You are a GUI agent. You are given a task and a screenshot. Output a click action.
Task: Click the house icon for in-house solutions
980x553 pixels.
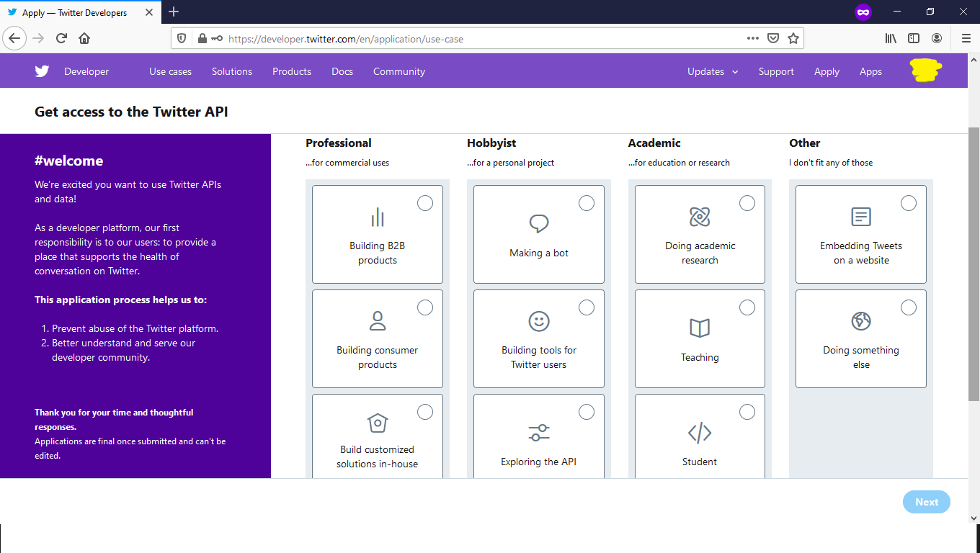[378, 423]
